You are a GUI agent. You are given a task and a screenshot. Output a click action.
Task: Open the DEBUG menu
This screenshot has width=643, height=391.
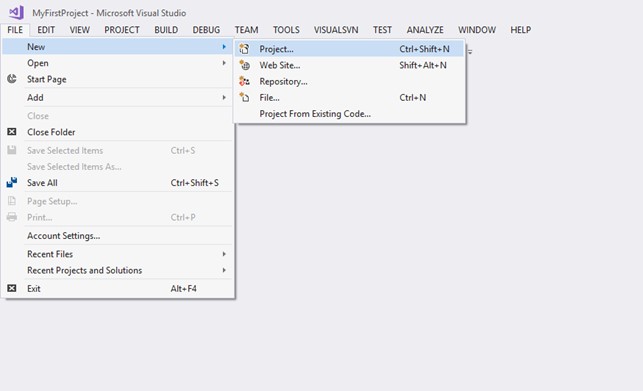206,30
